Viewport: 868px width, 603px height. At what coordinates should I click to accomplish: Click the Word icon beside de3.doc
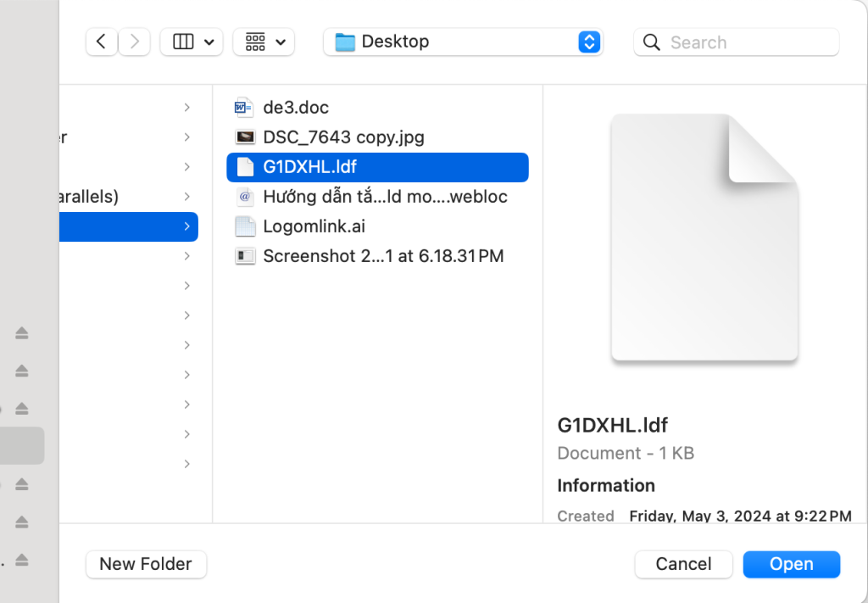(245, 107)
